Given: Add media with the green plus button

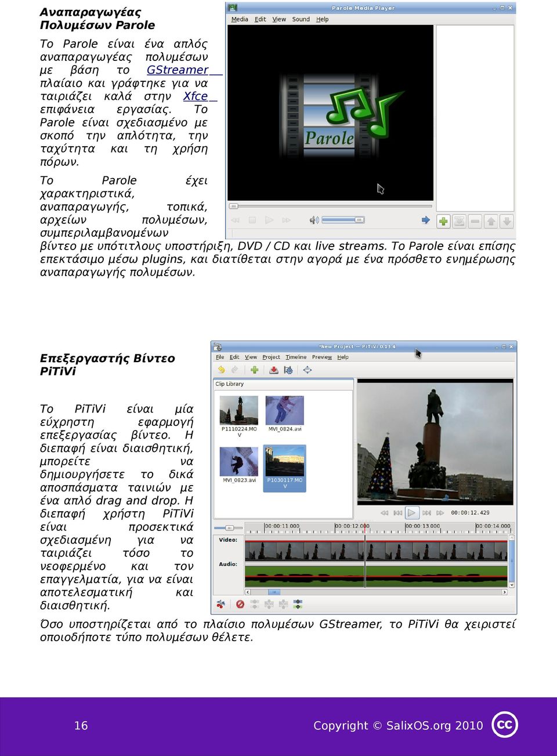Looking at the screenshot, I should tap(443, 221).
